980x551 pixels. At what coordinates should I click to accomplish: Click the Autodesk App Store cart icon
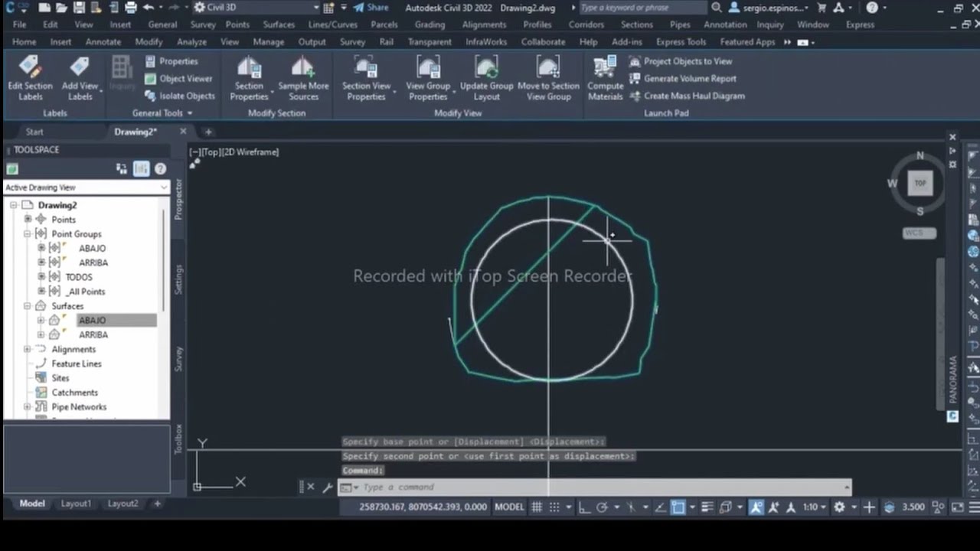point(822,8)
